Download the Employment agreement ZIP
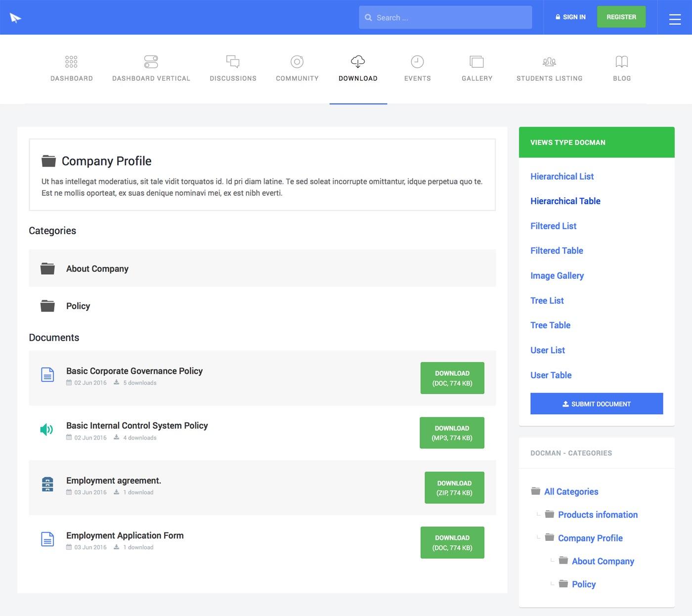 point(454,488)
